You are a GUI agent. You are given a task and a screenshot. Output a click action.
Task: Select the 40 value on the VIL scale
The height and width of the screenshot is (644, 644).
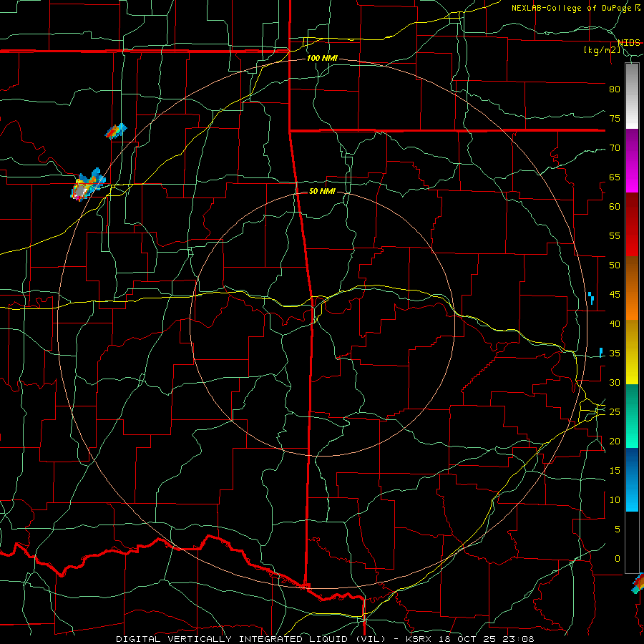tap(615, 323)
